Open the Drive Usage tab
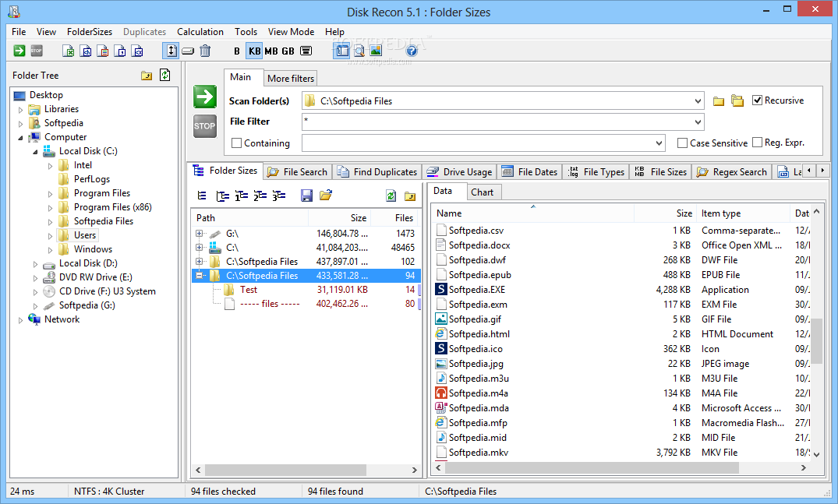The image size is (838, 504). [460, 172]
